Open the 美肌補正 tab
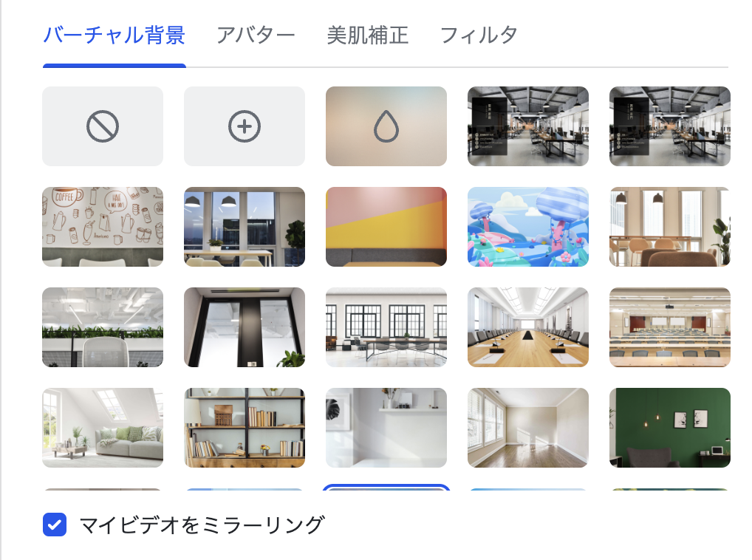This screenshot has width=752, height=560. (x=367, y=35)
